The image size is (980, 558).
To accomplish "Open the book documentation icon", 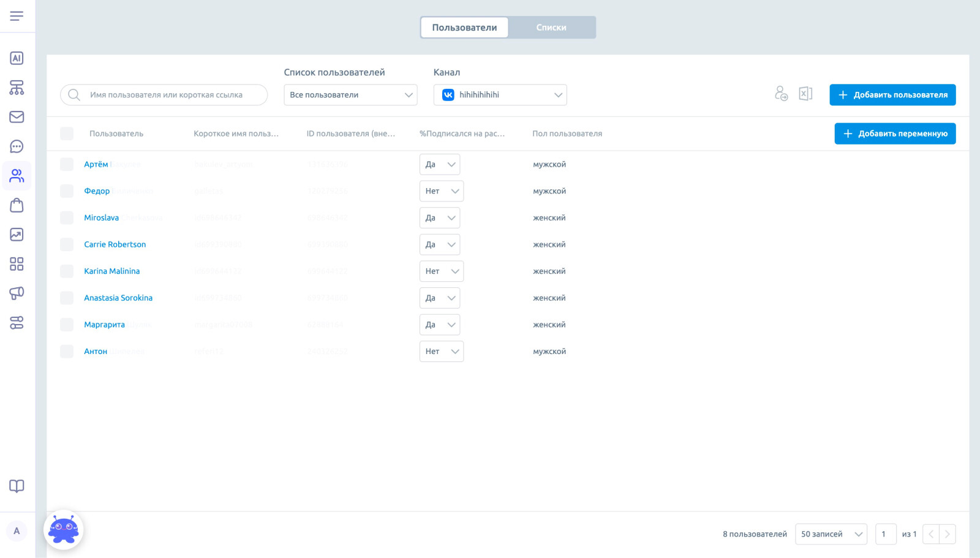I will pos(17,486).
